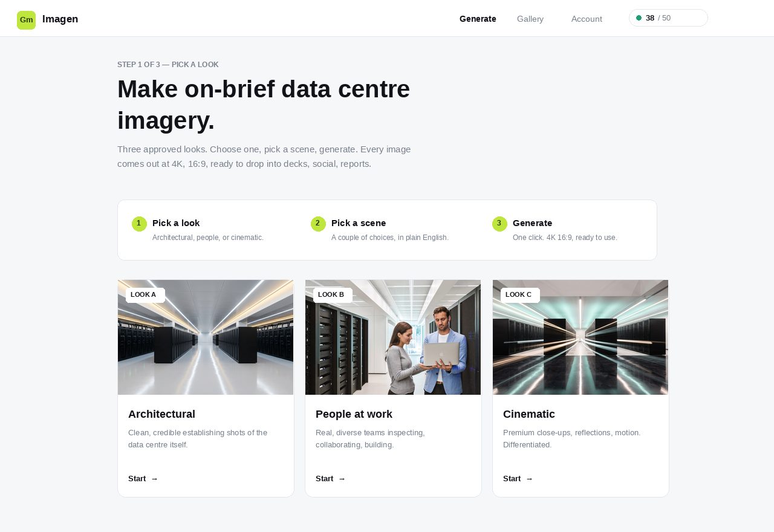
Task: Click the Imagen brand name
Action: pos(60,19)
